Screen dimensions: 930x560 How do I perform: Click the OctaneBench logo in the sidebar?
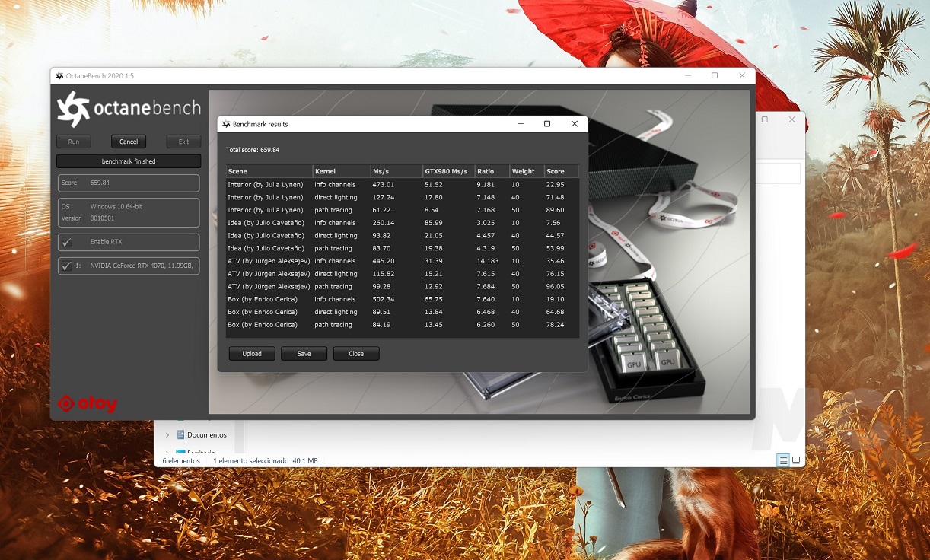tap(129, 109)
